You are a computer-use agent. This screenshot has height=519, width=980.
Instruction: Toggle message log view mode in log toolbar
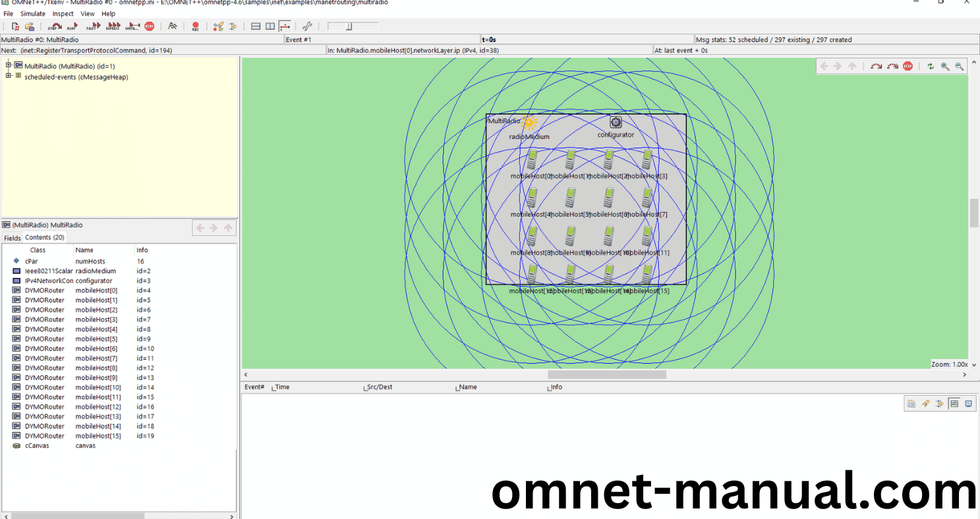click(x=954, y=404)
